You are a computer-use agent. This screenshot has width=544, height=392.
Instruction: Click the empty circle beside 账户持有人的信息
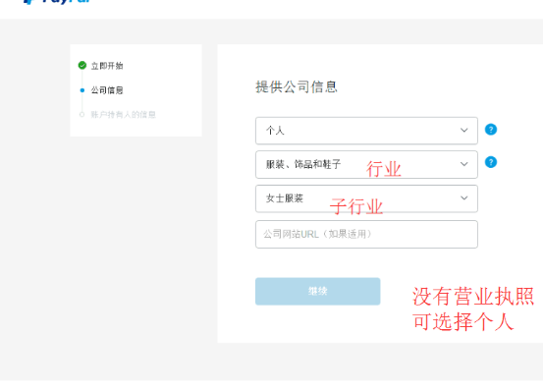(82, 115)
